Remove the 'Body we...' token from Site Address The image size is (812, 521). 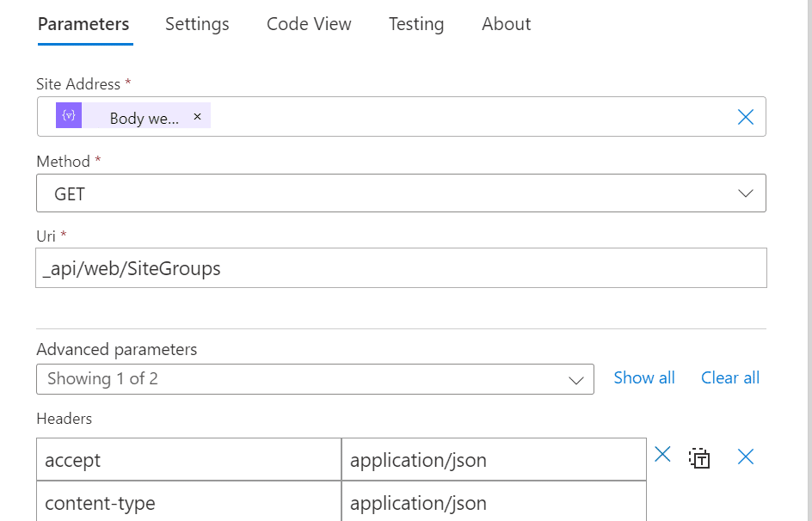click(197, 116)
